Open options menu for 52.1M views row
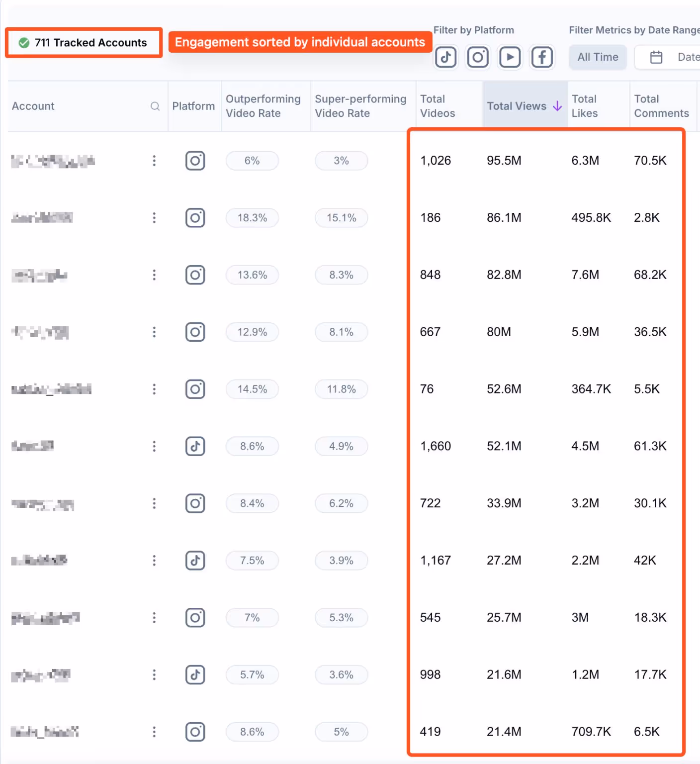700x764 pixels. tap(154, 446)
